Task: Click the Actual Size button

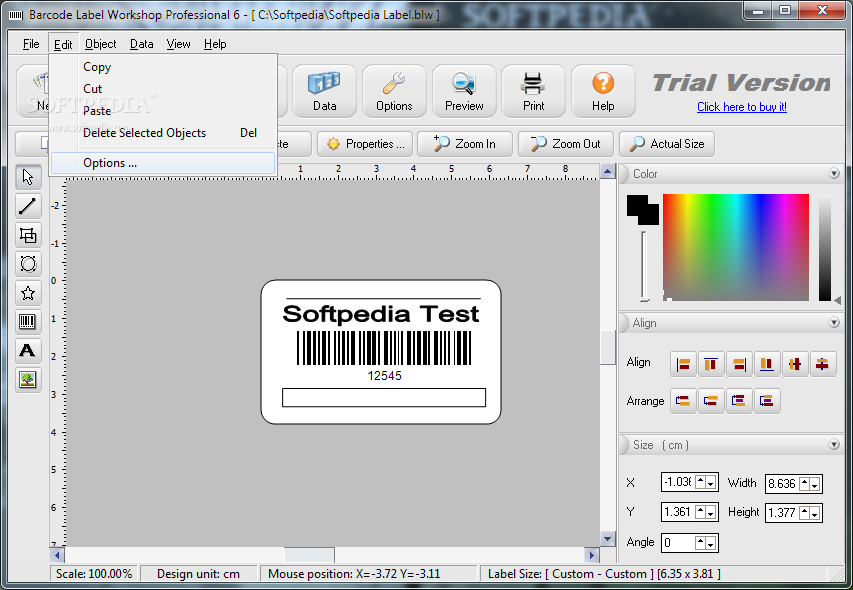Action: point(667,144)
